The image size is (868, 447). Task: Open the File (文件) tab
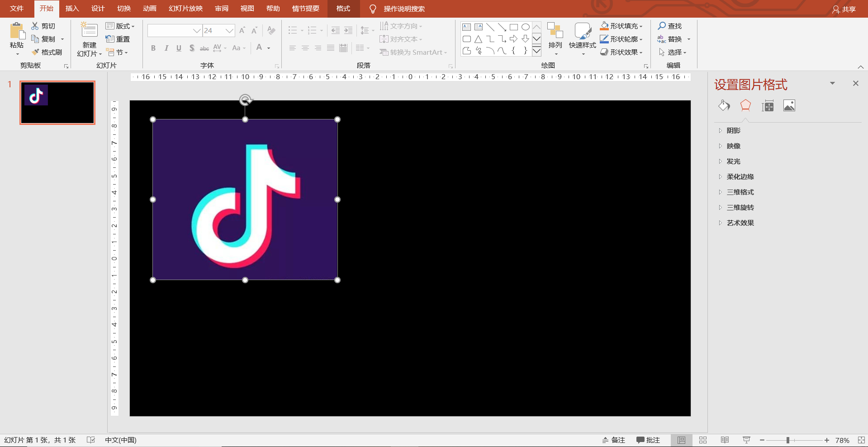point(17,9)
